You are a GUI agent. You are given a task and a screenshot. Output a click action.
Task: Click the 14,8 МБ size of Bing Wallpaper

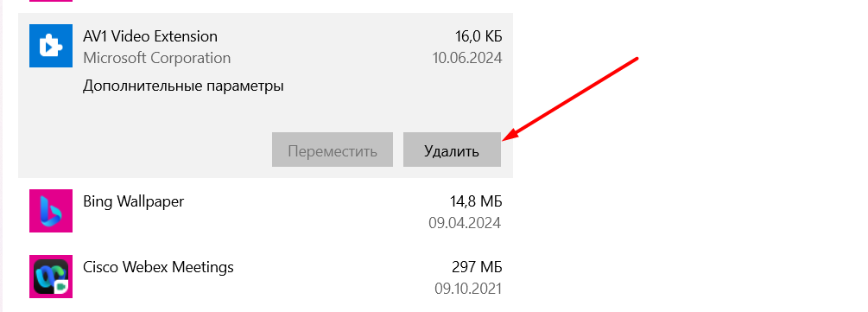pos(476,201)
